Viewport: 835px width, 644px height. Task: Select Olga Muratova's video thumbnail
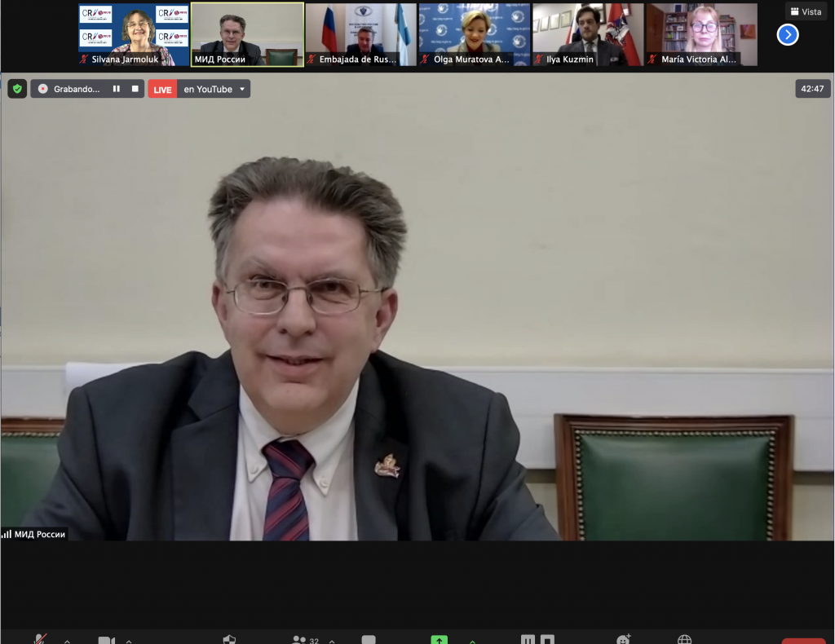tap(474, 34)
